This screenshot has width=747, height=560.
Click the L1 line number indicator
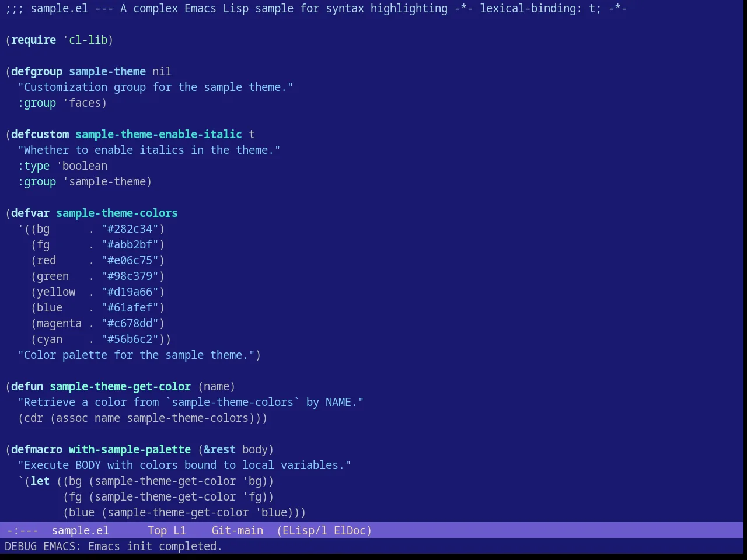tap(180, 530)
